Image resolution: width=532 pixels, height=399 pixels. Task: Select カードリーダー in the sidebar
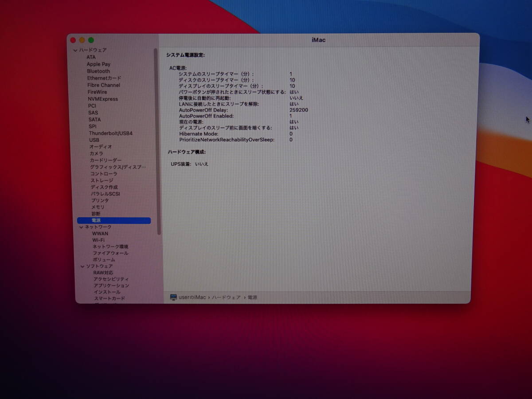point(106,160)
